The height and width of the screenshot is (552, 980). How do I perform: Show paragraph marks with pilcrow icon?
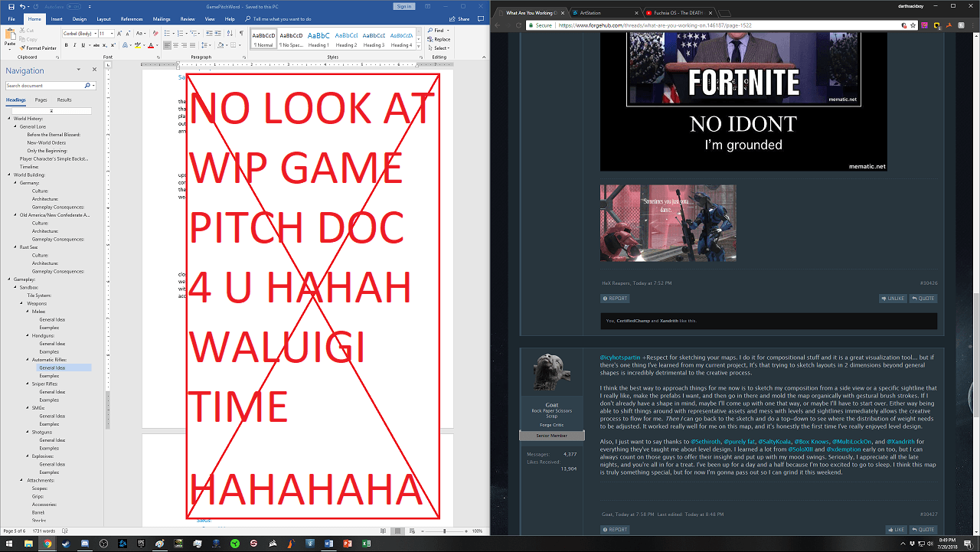241,34
